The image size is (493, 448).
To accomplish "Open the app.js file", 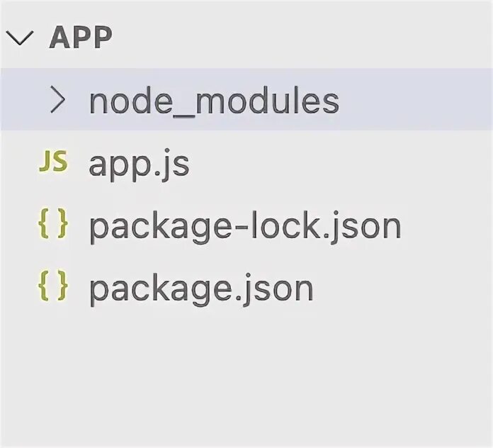I will coord(139,164).
